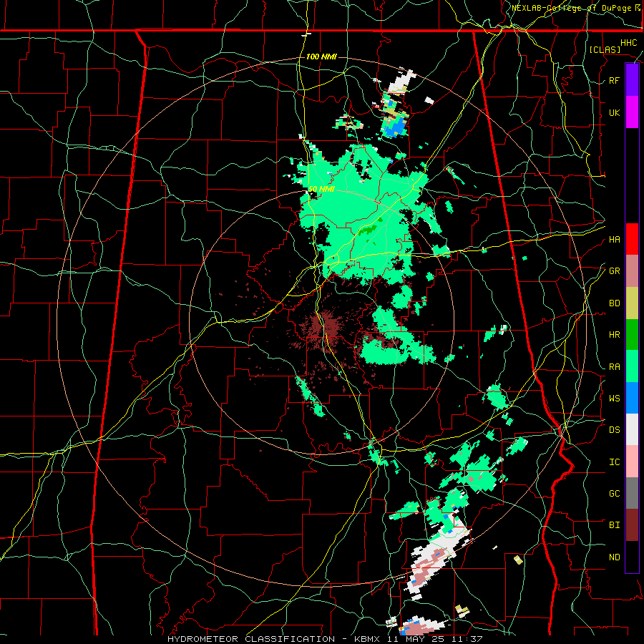Click the HR heavy rain legend label
Viewport: 644px width, 644px height.
click(x=615, y=335)
